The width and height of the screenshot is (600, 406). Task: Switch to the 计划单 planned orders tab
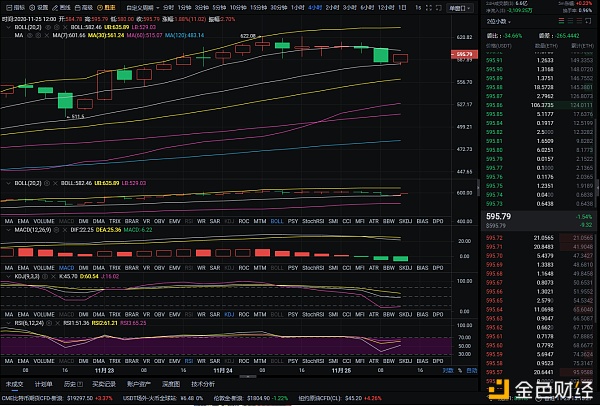click(x=43, y=384)
